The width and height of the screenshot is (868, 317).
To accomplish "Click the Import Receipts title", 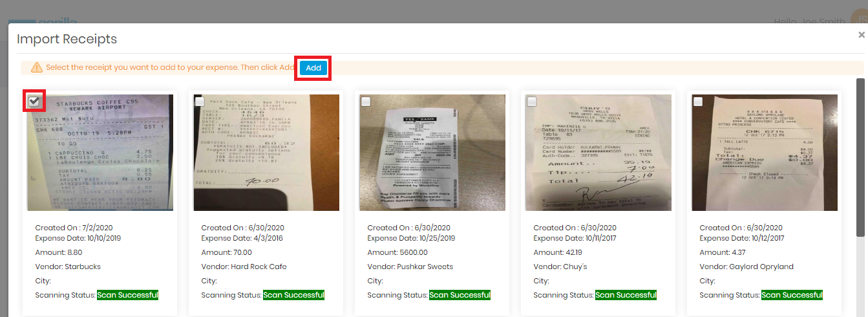I will (67, 39).
